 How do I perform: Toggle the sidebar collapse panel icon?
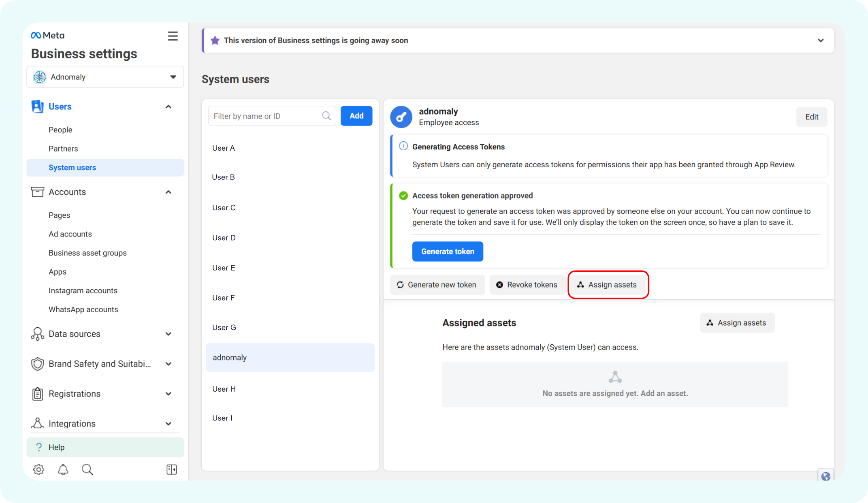pyautogui.click(x=171, y=469)
